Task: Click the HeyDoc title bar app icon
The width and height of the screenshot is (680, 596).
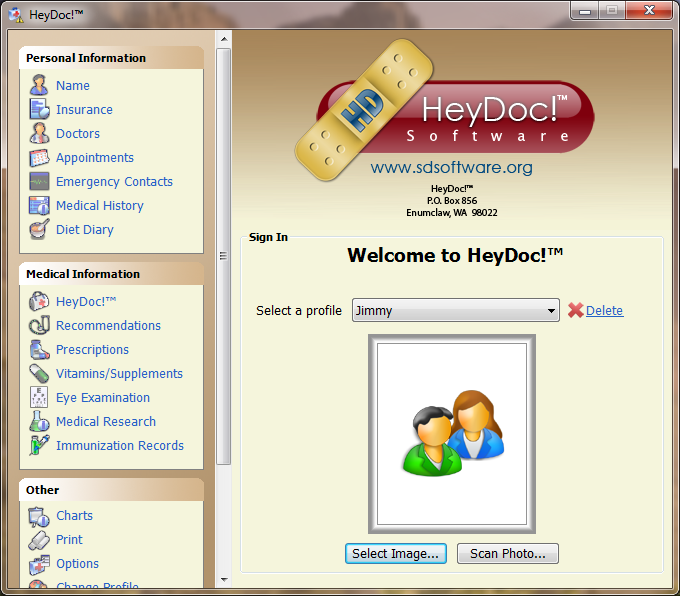Action: (16, 15)
